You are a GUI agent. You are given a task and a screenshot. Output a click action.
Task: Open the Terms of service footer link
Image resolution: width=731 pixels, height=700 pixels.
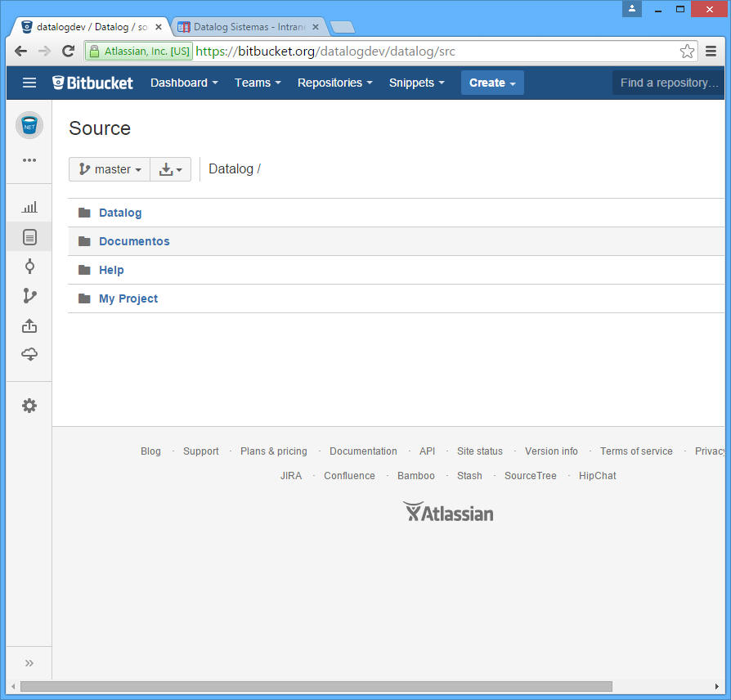(636, 451)
